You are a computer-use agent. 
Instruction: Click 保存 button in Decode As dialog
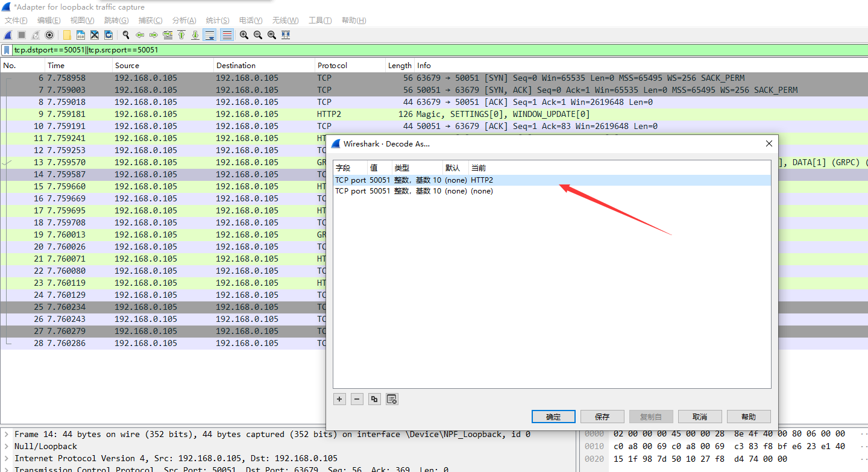tap(602, 417)
